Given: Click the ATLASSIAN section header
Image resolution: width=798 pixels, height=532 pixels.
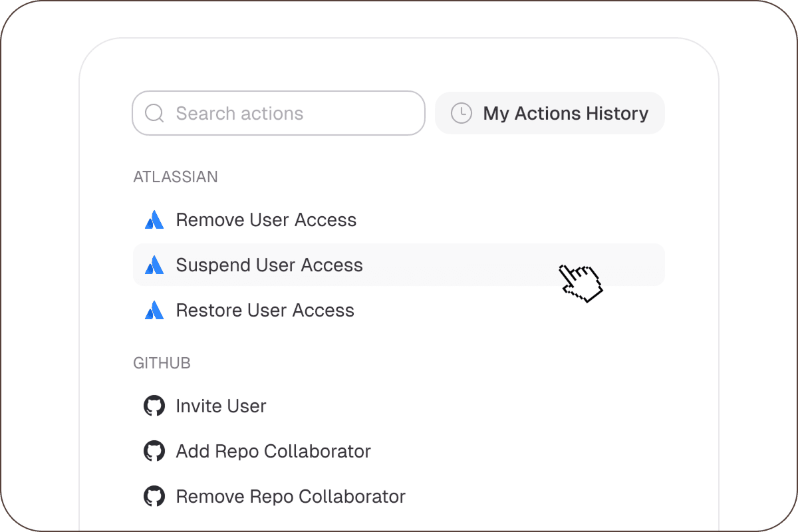Looking at the screenshot, I should coord(176,177).
